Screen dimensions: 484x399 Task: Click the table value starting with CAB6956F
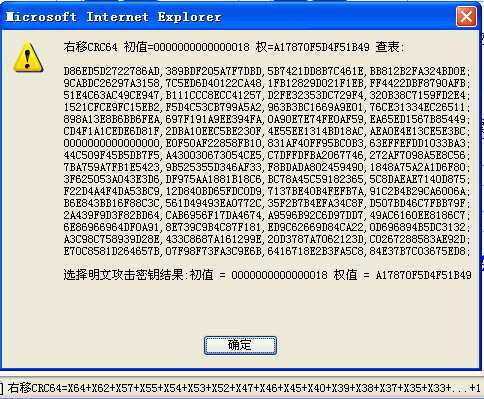pos(213,215)
